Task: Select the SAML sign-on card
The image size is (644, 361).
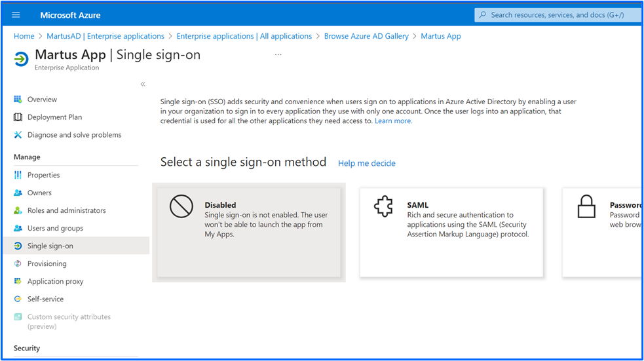Action: (x=451, y=233)
